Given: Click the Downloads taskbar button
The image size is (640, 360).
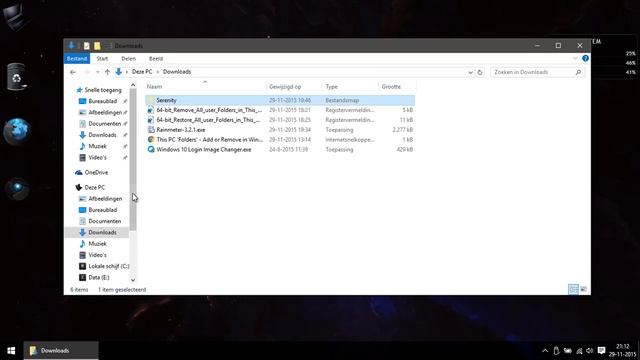Looking at the screenshot, I should point(61,351).
